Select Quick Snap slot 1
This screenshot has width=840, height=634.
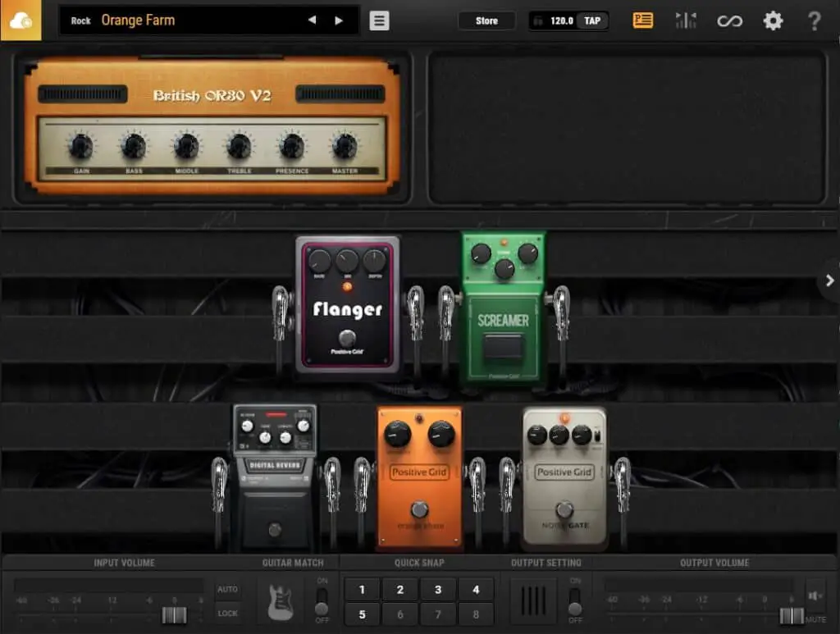click(362, 590)
